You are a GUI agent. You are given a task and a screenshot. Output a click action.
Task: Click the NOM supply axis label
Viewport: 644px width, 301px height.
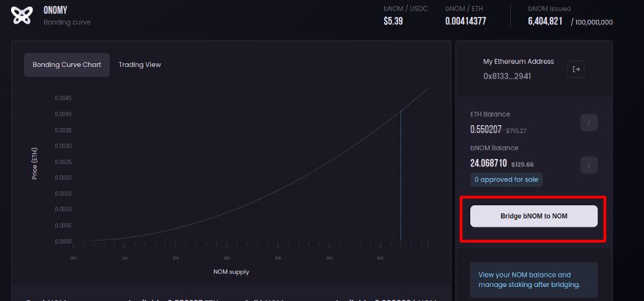pos(230,272)
